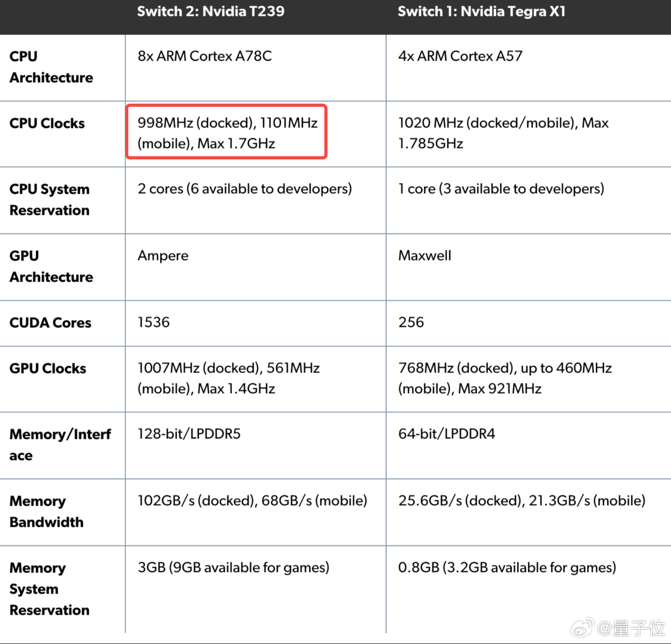Select the 'Memory Bandwidth' row label

pyautogui.click(x=47, y=511)
